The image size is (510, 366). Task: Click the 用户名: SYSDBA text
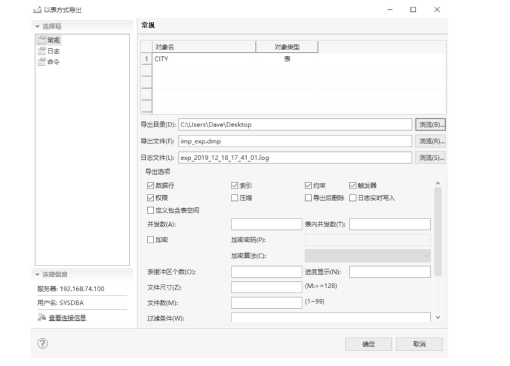(x=60, y=303)
